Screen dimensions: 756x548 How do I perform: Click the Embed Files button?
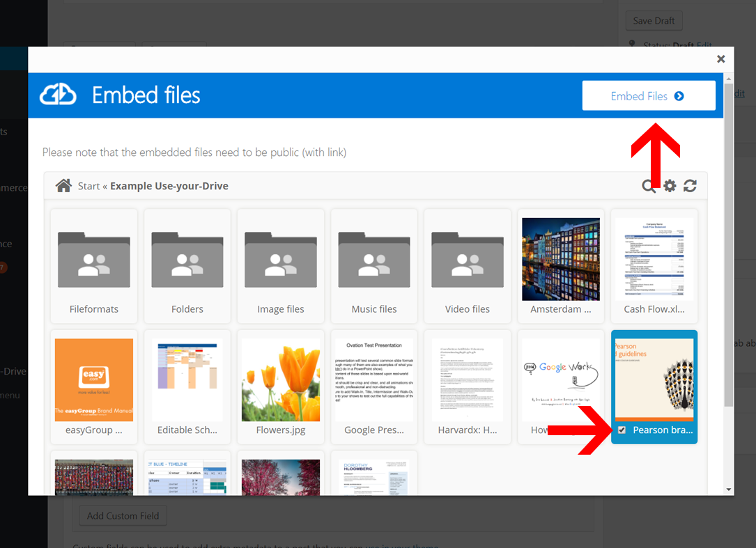(649, 96)
